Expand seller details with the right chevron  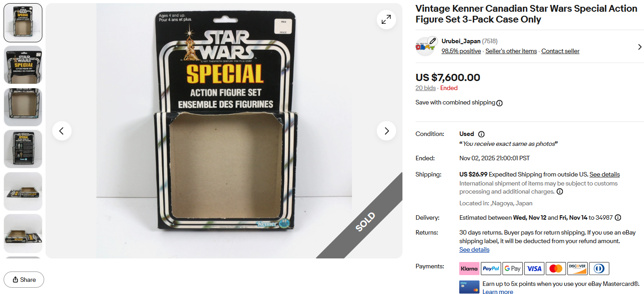(639, 46)
